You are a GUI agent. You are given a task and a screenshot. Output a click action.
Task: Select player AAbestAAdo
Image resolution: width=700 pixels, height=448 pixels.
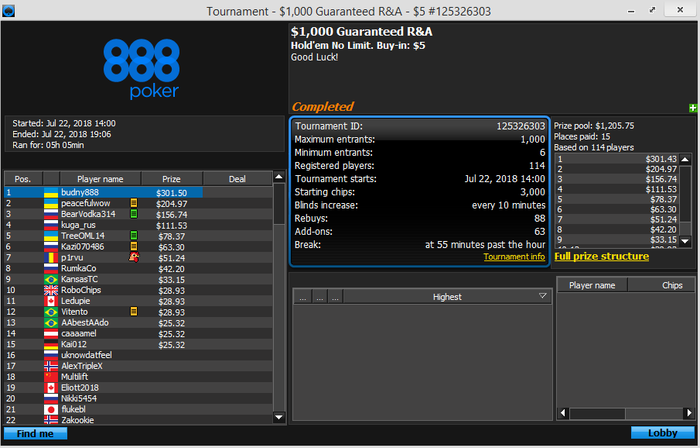(x=138, y=323)
